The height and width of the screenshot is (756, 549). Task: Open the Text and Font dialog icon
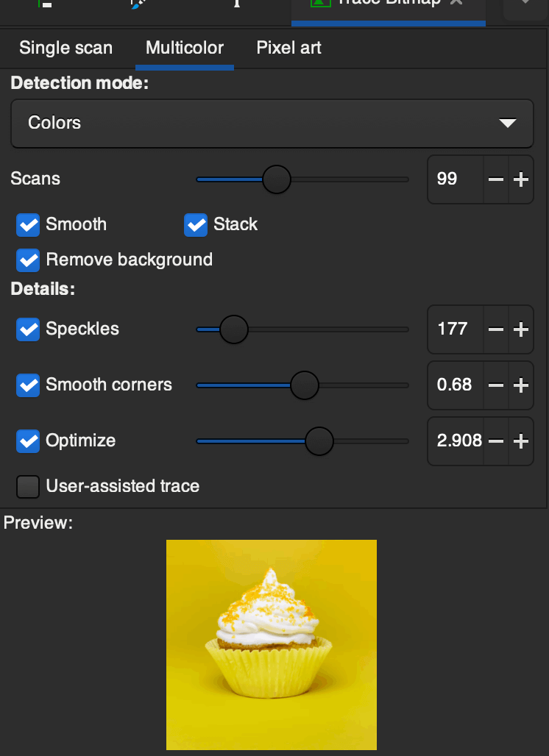[x=236, y=6]
